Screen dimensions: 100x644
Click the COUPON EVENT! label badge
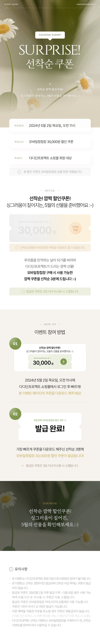(50, 35)
